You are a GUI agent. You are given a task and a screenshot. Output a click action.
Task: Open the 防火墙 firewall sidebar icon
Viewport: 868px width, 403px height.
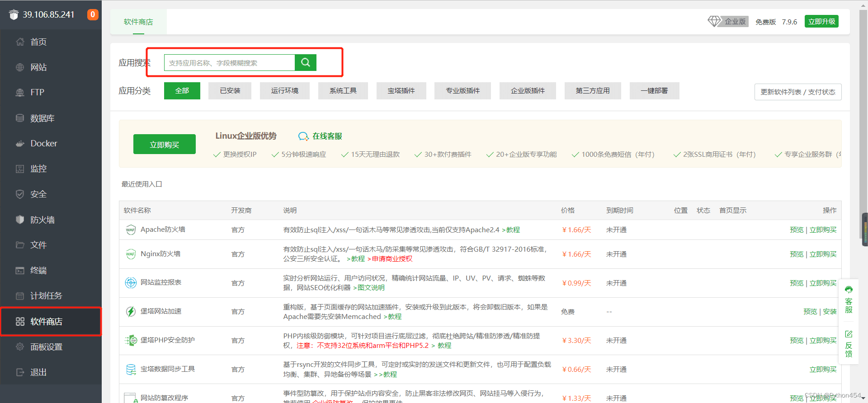click(x=20, y=220)
